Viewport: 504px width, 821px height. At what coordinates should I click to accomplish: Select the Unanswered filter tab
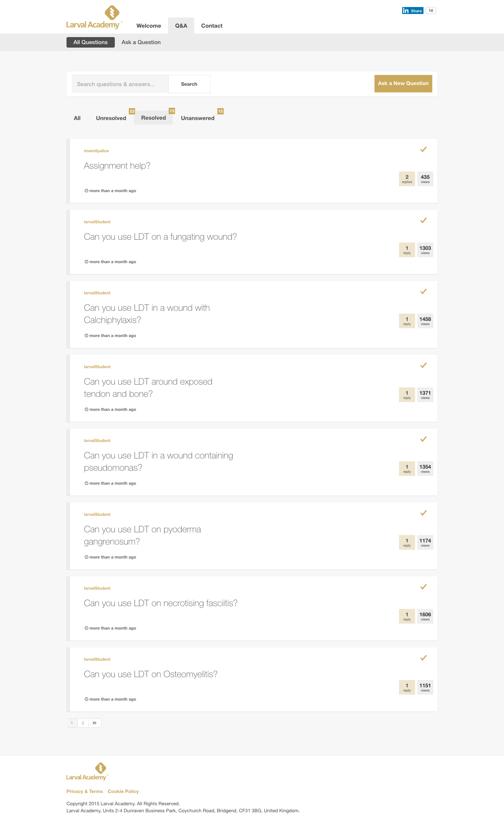[197, 118]
